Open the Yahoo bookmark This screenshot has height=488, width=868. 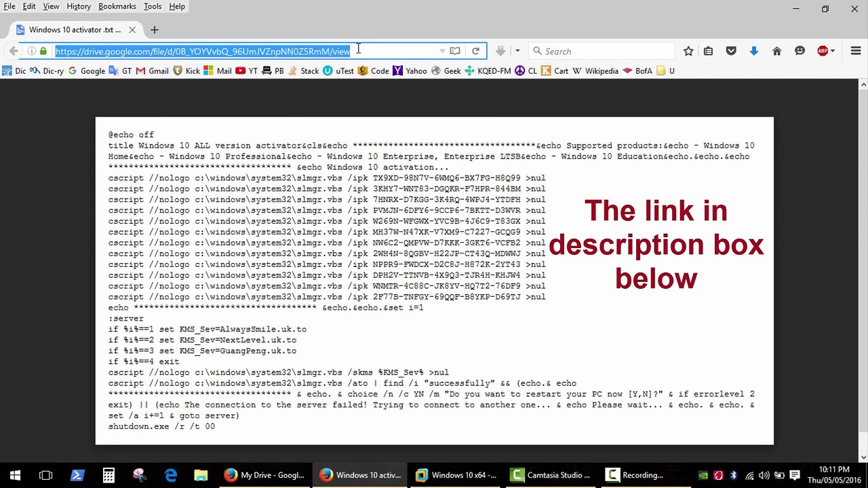(x=410, y=70)
